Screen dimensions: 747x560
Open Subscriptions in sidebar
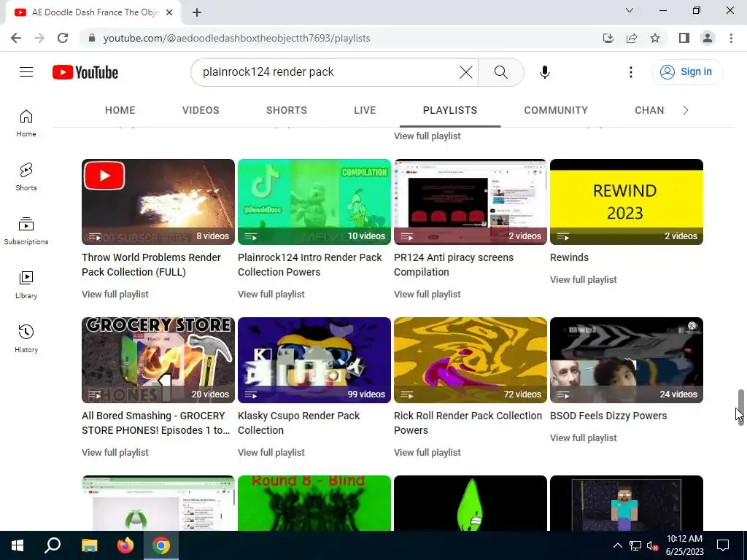pos(26,231)
